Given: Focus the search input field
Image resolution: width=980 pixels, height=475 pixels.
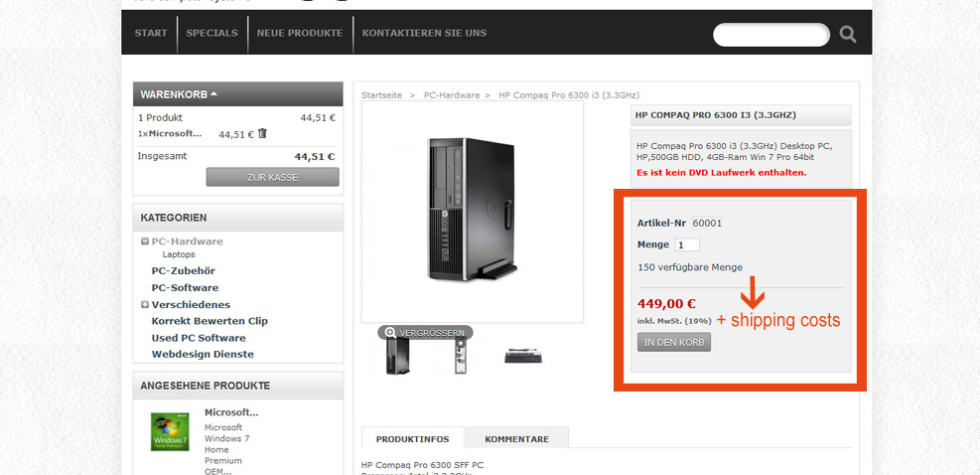Looking at the screenshot, I should click(771, 35).
